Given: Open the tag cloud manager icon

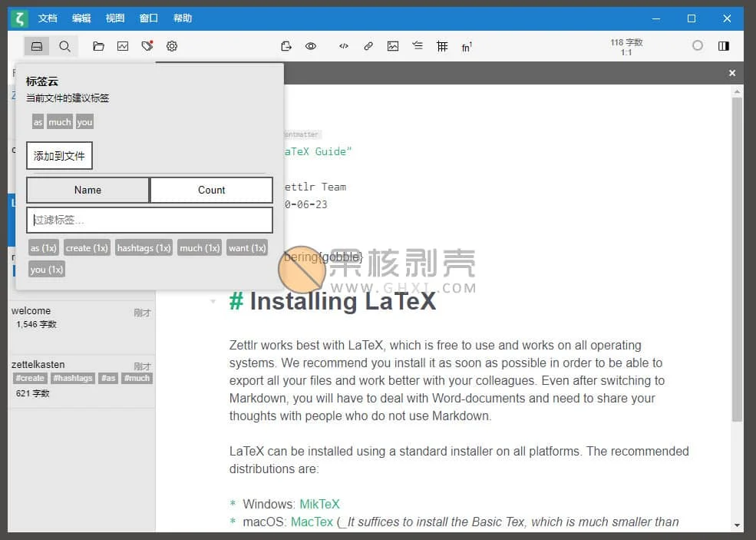Looking at the screenshot, I should pyautogui.click(x=147, y=46).
